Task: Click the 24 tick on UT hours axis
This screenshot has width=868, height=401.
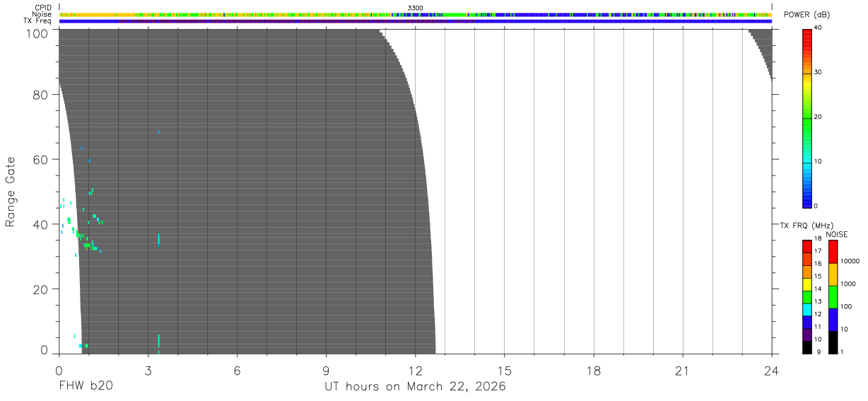Action: [x=772, y=370]
